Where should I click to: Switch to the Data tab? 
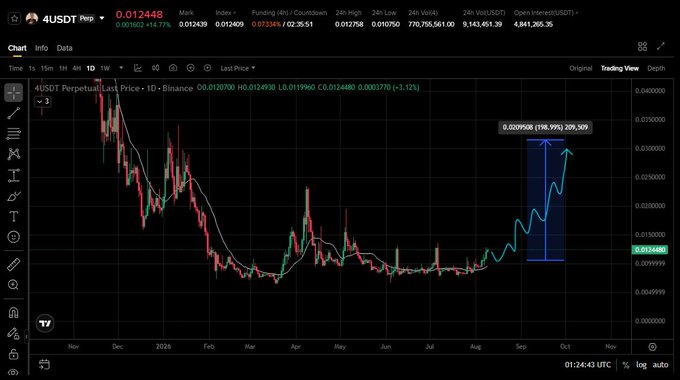[65, 48]
